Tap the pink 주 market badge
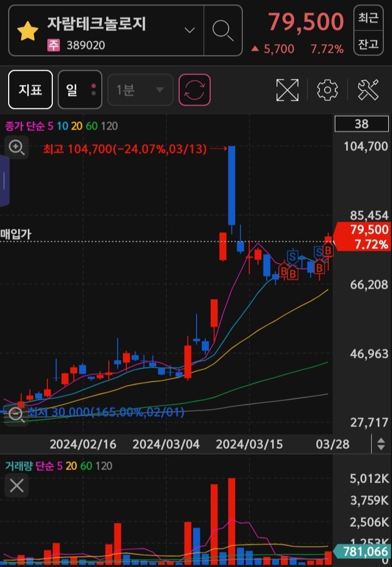The height and width of the screenshot is (567, 392). 53,45
